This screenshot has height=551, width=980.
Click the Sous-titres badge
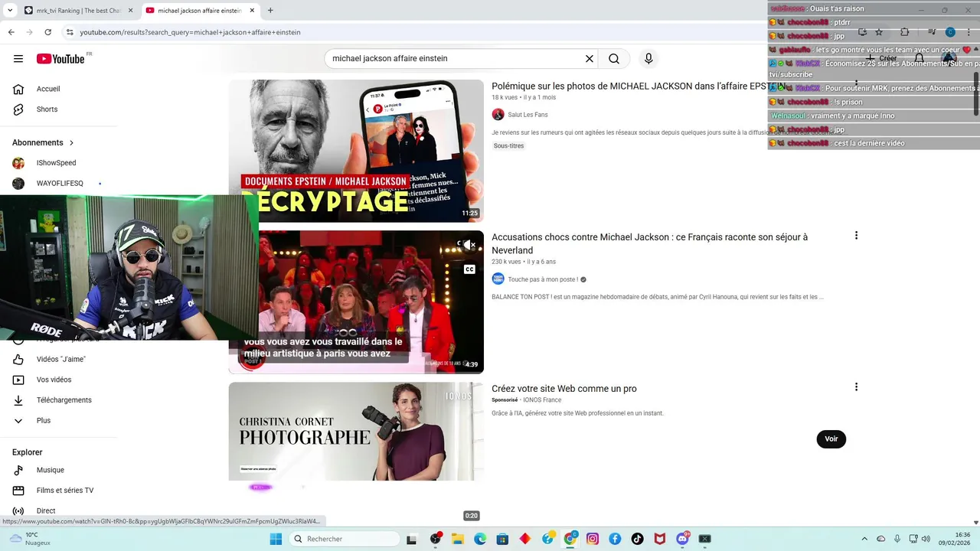[x=508, y=146]
